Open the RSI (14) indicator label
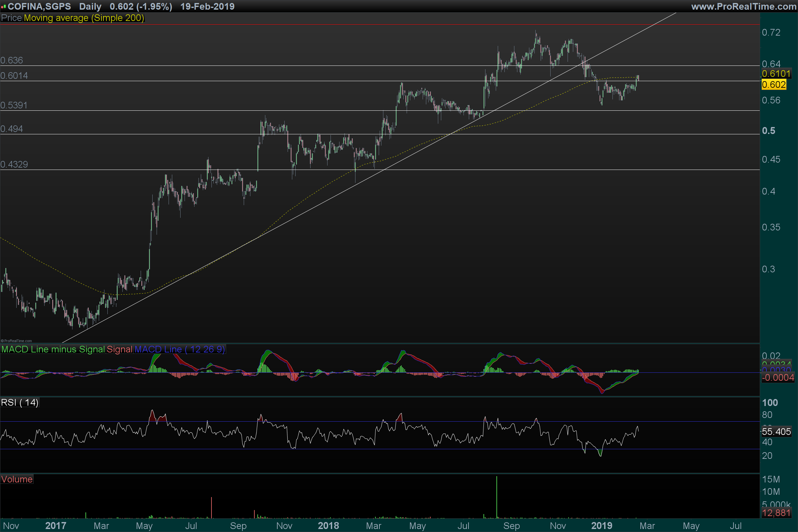 coord(20,403)
